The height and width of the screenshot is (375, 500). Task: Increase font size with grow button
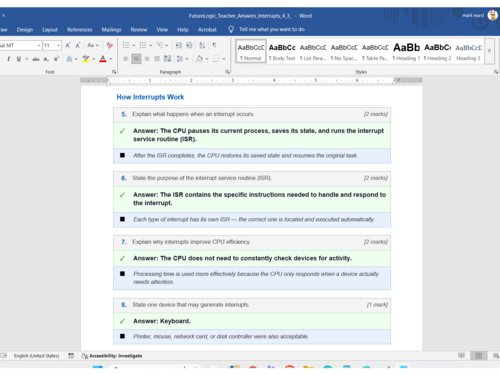68,45
